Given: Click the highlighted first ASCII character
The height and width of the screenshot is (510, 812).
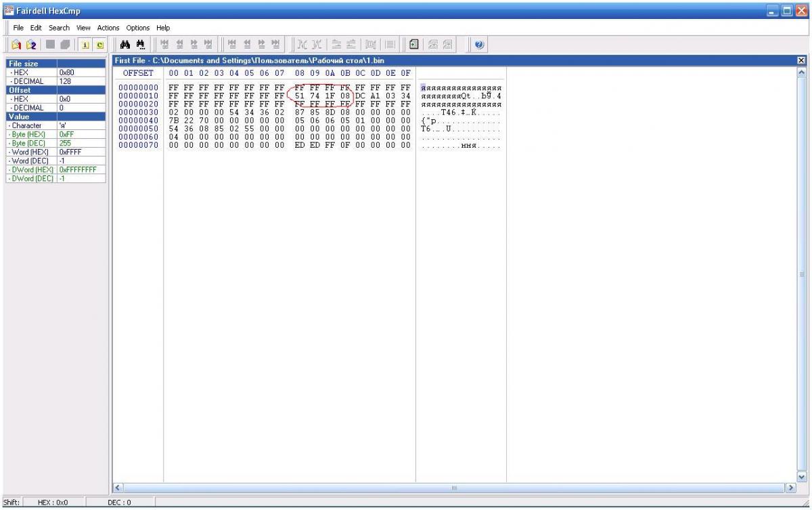Looking at the screenshot, I should 424,88.
